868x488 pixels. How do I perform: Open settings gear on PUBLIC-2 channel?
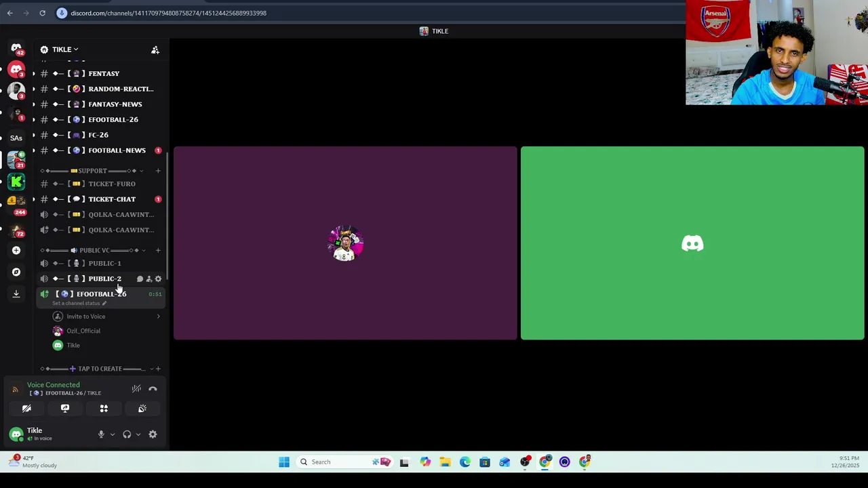pos(158,279)
